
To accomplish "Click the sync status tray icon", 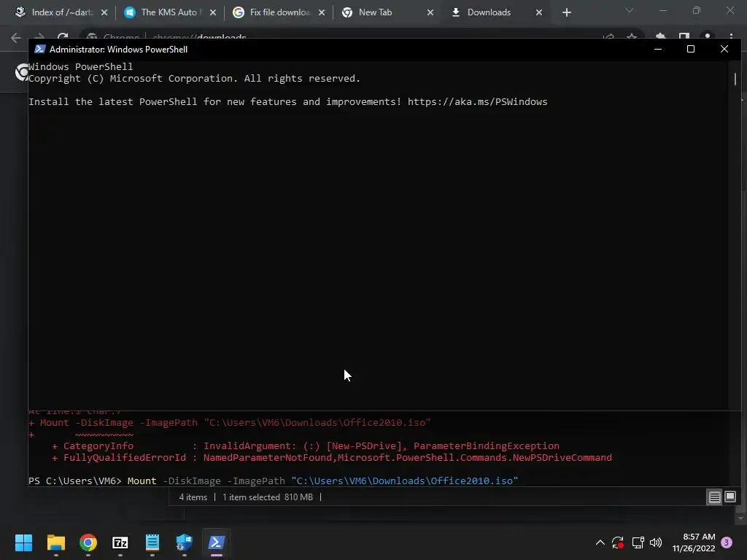I will (618, 542).
